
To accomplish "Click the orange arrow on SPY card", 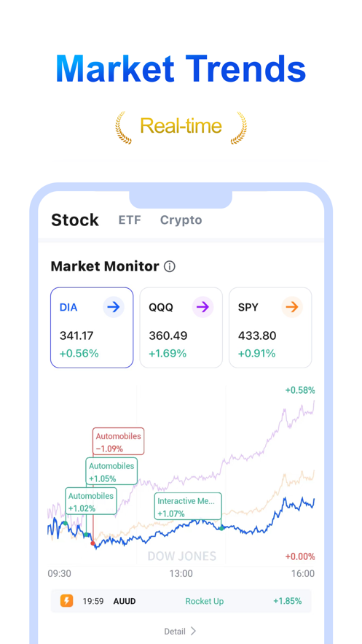I will coord(292,307).
